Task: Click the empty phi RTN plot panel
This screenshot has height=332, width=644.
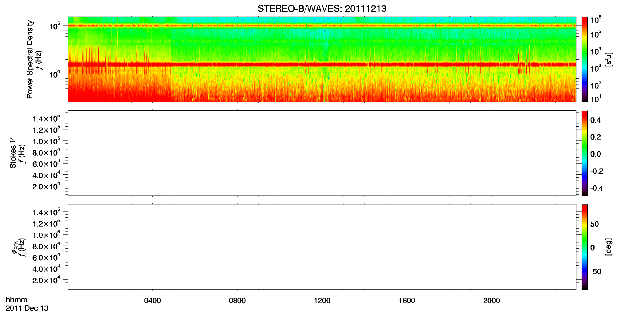Action: pos(322,247)
